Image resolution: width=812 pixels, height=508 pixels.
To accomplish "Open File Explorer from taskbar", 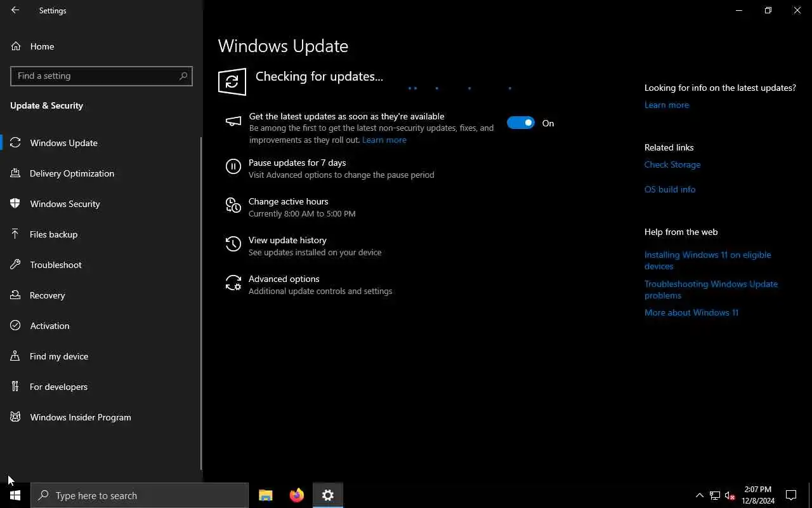I will pos(266,495).
